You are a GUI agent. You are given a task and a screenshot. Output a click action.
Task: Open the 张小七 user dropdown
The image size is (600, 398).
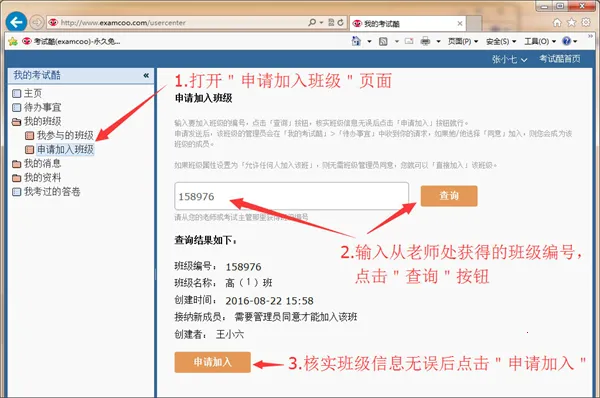pos(509,59)
